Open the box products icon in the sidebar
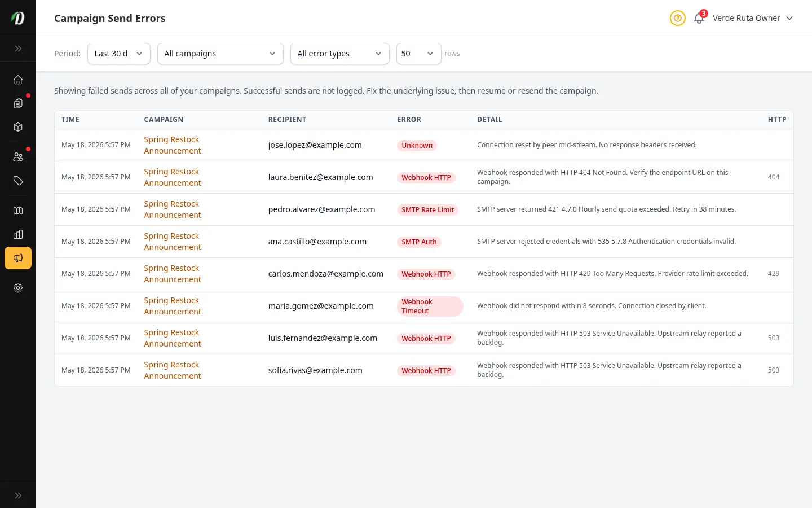This screenshot has width=812, height=508. click(18, 127)
